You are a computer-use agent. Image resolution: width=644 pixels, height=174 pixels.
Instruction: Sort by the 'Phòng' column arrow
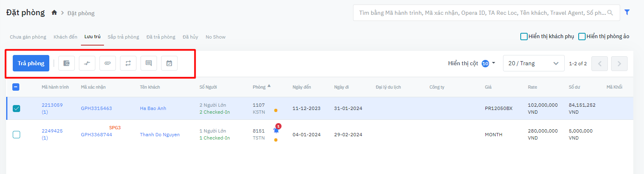(x=269, y=86)
